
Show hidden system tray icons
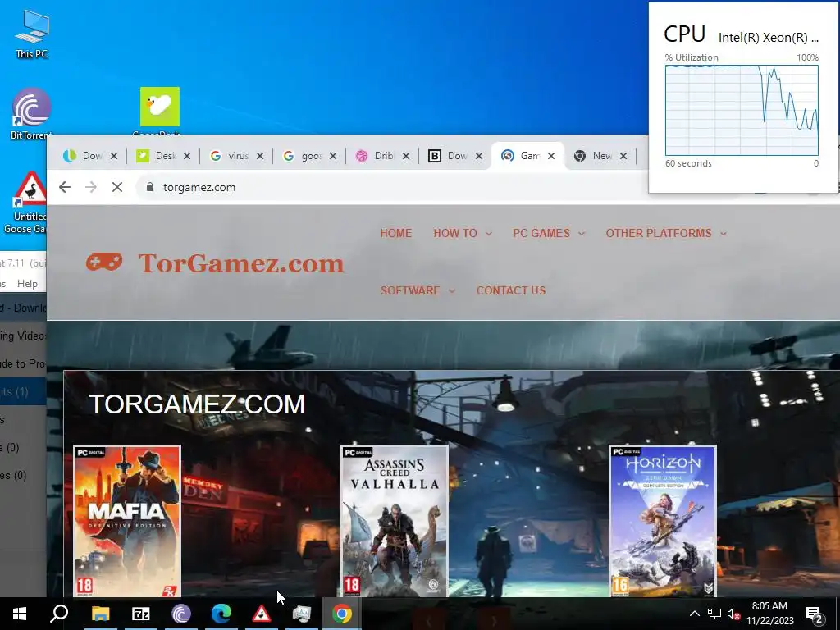coord(694,614)
